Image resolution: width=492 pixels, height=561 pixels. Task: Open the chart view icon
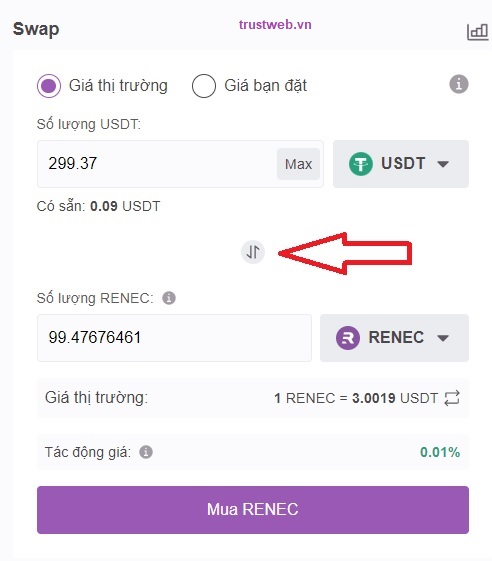click(x=477, y=32)
